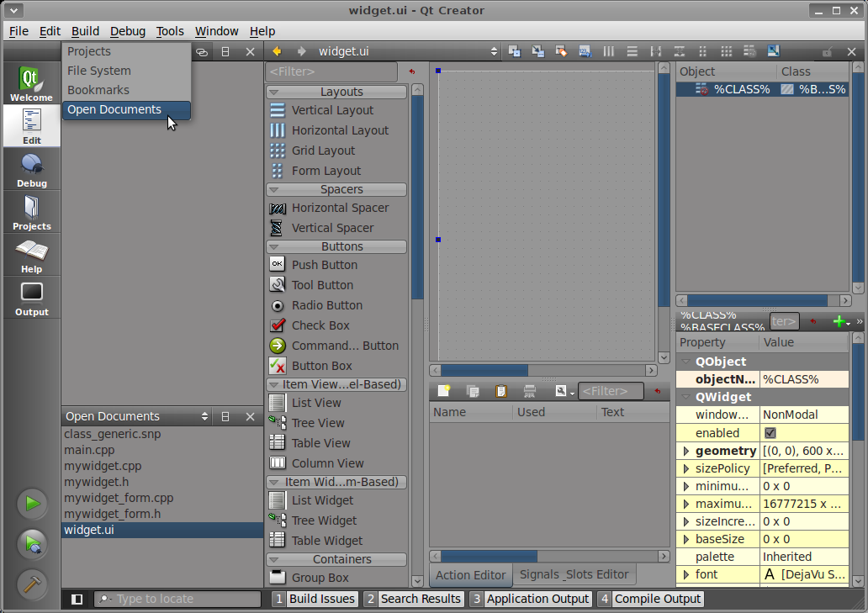Switch to Welcome mode in sidebar
Screen dimensions: 868x613
click(x=31, y=84)
